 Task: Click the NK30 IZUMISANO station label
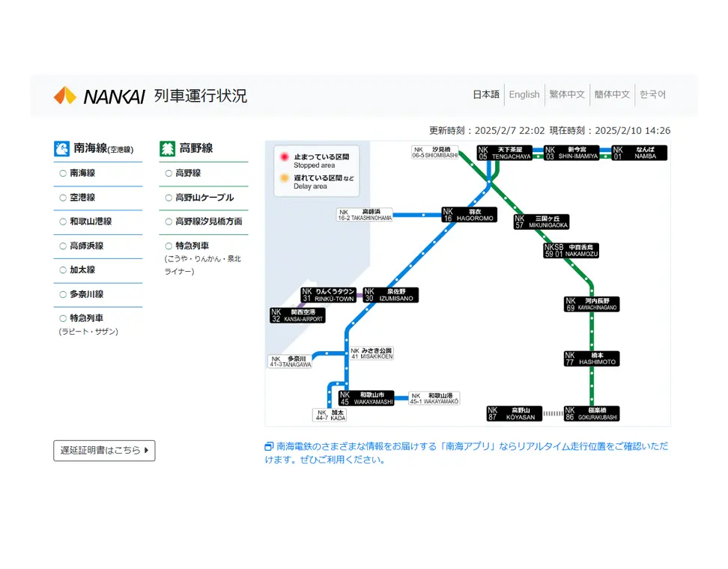click(391, 295)
